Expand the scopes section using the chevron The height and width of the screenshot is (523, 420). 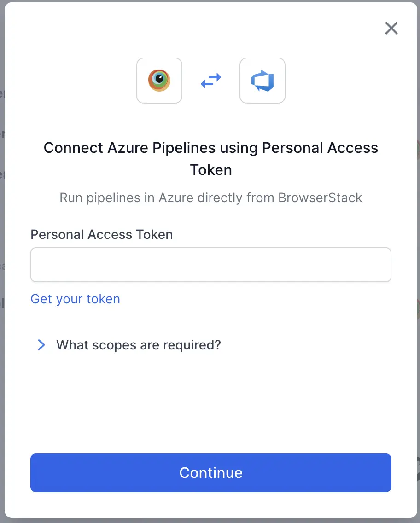click(x=41, y=345)
